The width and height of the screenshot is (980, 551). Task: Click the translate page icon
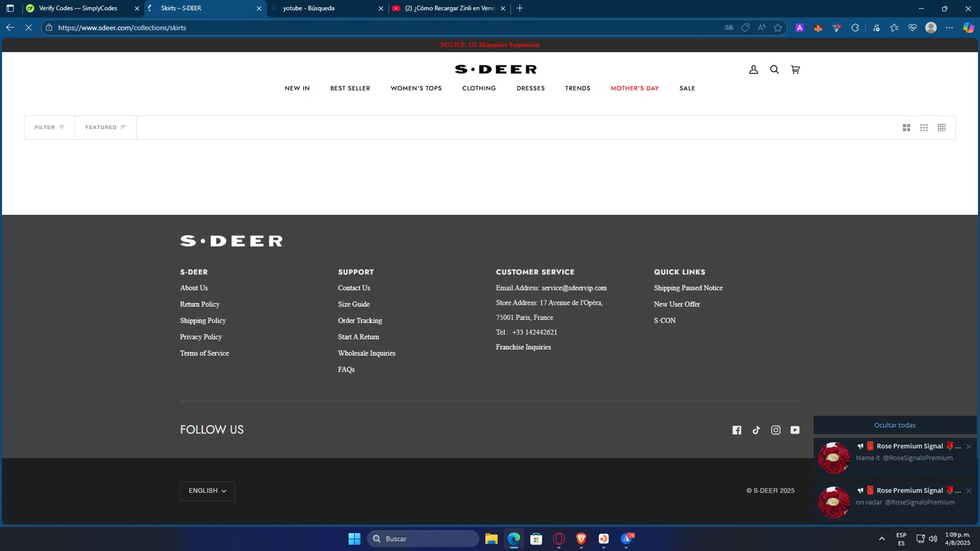coord(728,27)
